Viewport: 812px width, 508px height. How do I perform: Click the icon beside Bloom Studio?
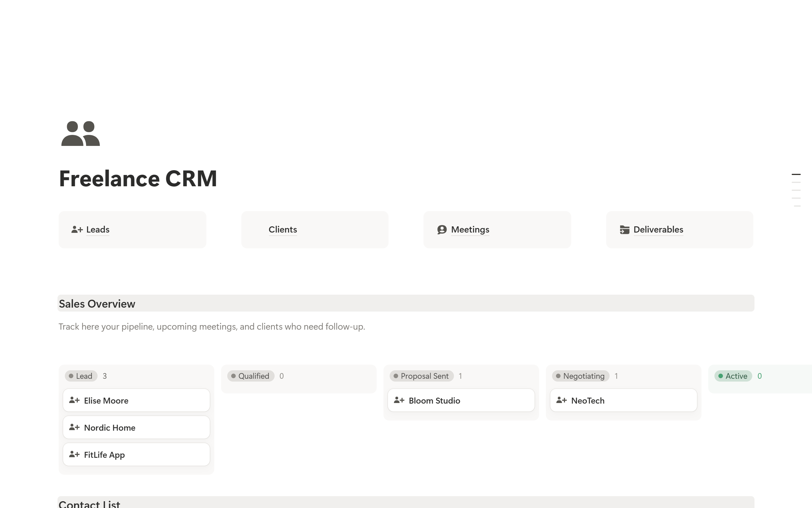click(399, 400)
